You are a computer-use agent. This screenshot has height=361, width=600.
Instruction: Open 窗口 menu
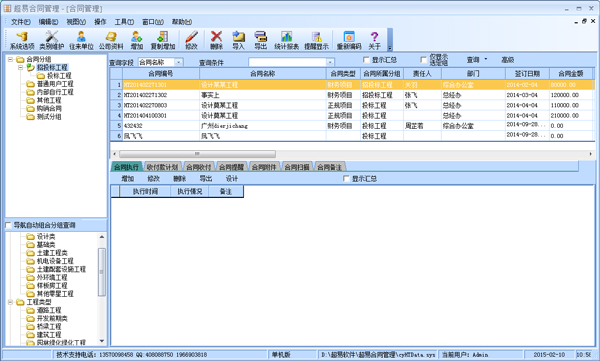(x=153, y=22)
